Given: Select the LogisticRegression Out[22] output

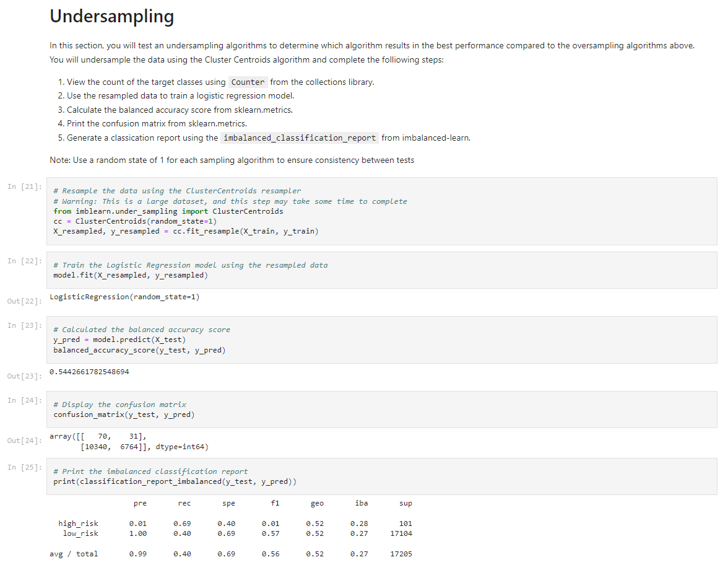Looking at the screenshot, I should (x=124, y=296).
